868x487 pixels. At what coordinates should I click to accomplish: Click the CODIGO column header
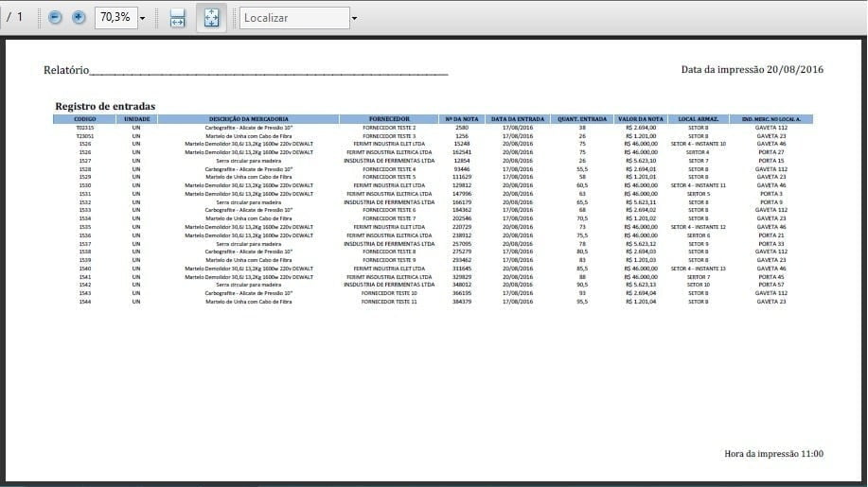84,119
